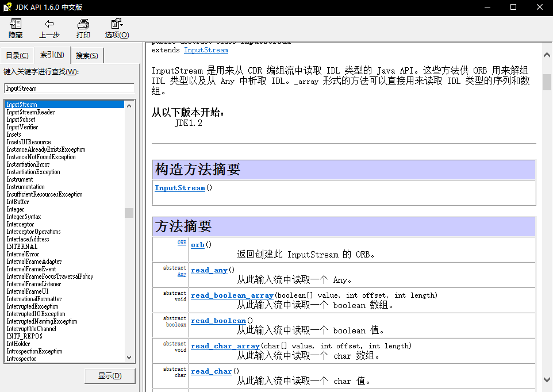
Task: Click the 隐藏 (Hide) toolbar icon
Action: click(x=15, y=28)
